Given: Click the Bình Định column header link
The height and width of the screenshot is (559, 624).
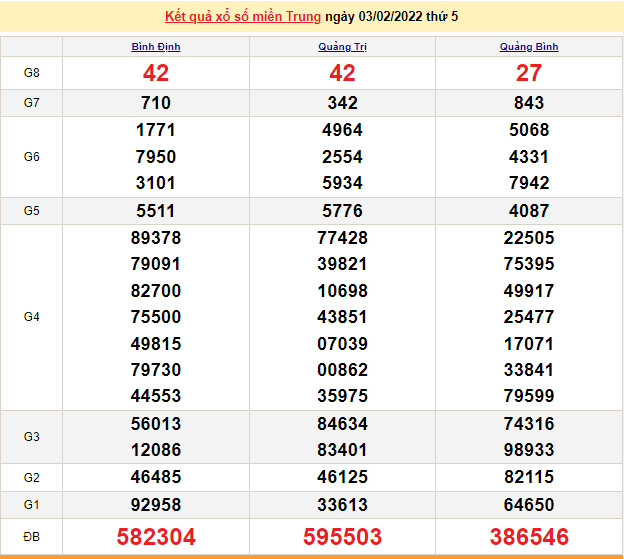Looking at the screenshot, I should pos(156,47).
